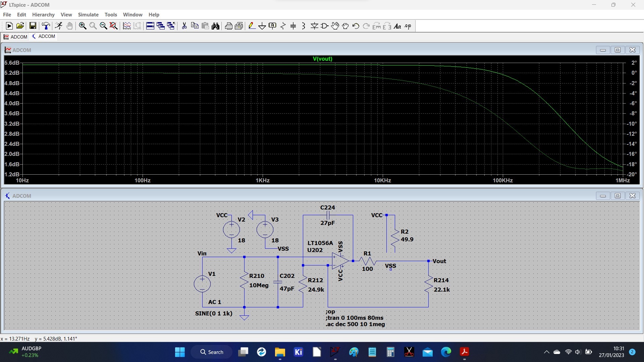
Task: Click the taskbar Search box
Action: point(212,352)
